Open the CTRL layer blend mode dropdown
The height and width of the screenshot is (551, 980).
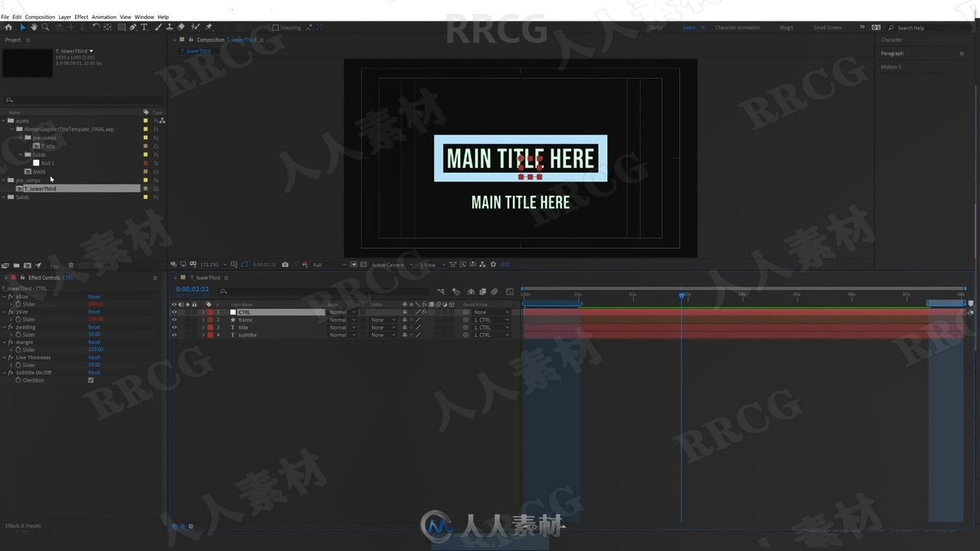(x=342, y=312)
